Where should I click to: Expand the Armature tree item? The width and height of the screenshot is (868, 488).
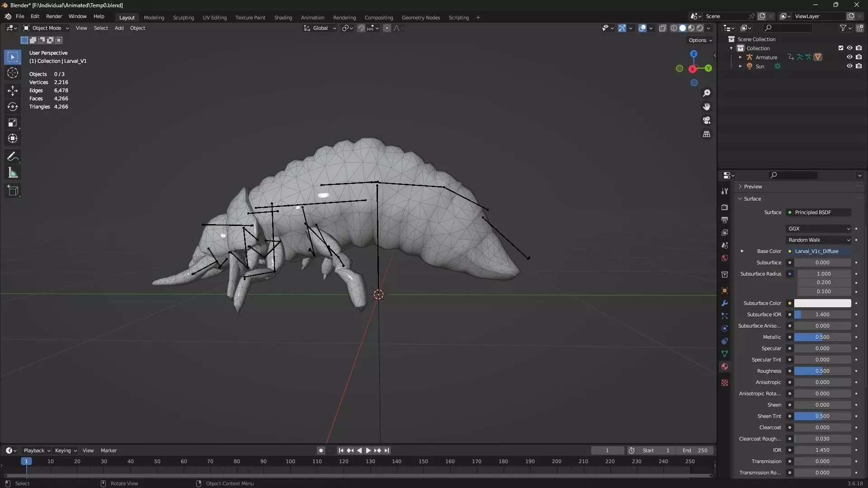[x=740, y=57]
